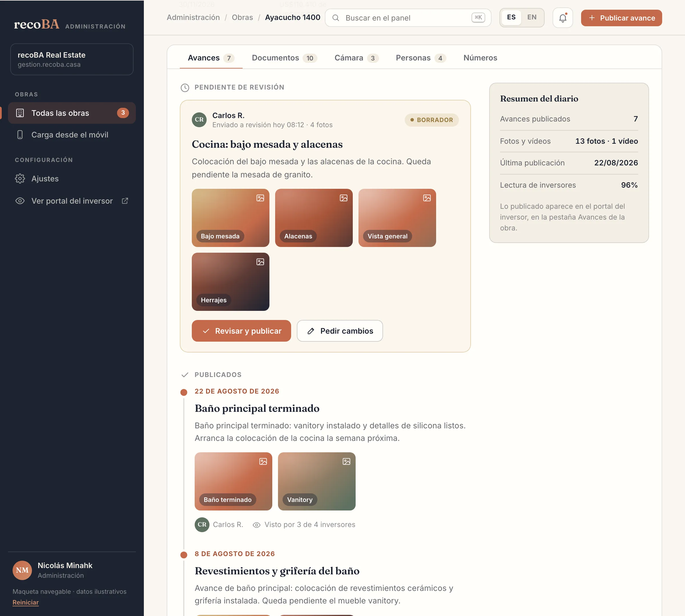Click the clock icon by Pendiente de revisión
Image resolution: width=685 pixels, height=616 pixels.
[x=185, y=88]
